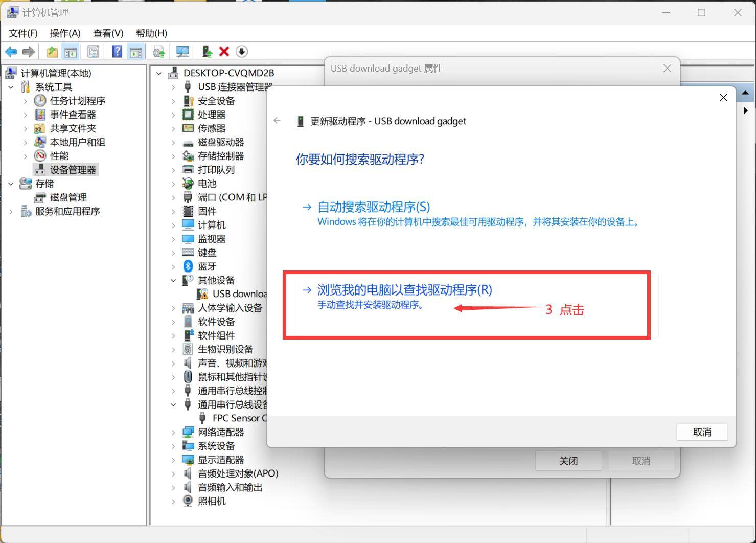Select the 音频处理对象(APO) category
This screenshot has height=543, width=756.
238,473
